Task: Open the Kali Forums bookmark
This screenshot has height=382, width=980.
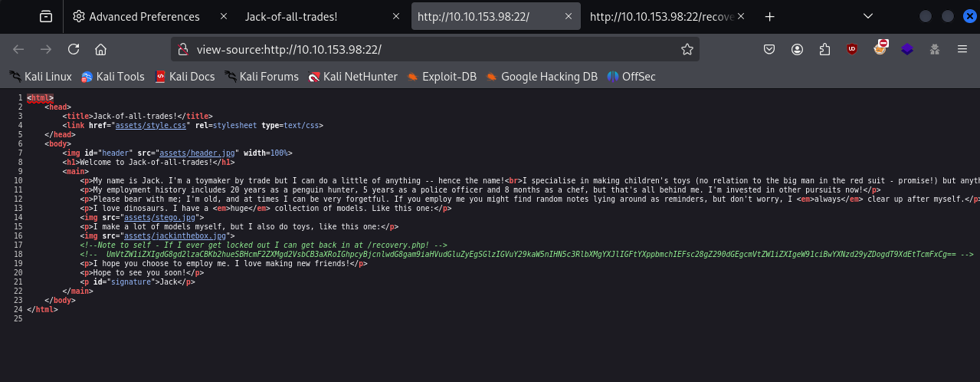Action: point(261,76)
